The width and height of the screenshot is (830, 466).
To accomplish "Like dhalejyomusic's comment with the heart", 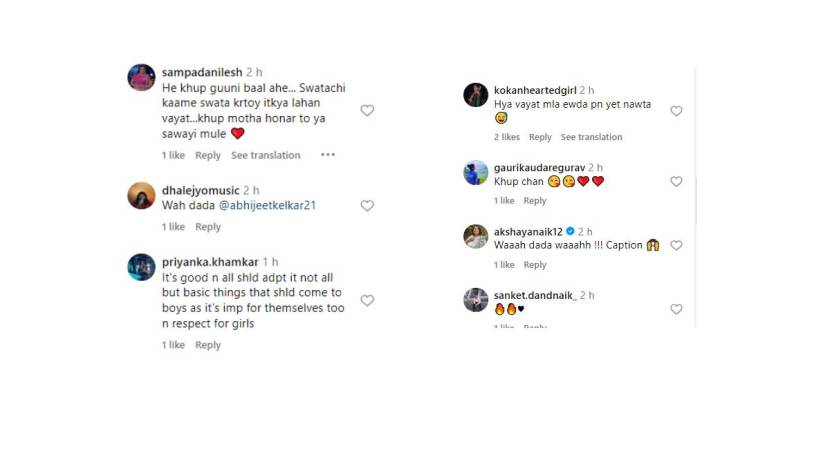I will pos(367,206).
